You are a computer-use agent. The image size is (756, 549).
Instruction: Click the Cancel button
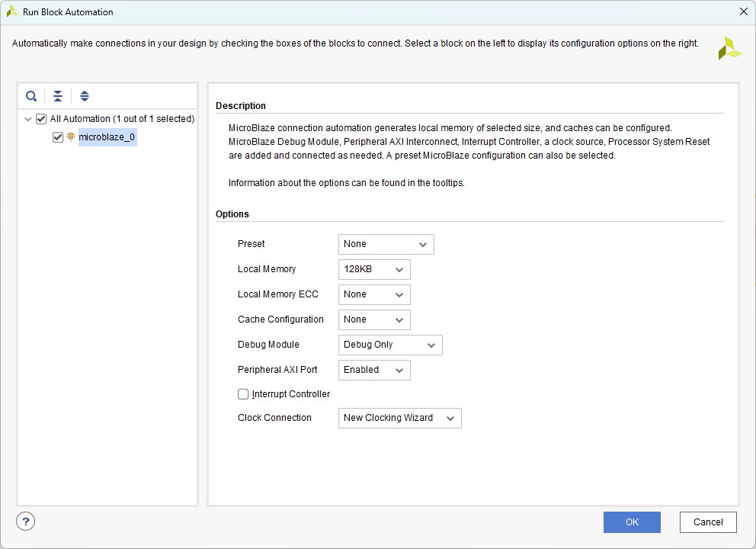click(x=708, y=522)
